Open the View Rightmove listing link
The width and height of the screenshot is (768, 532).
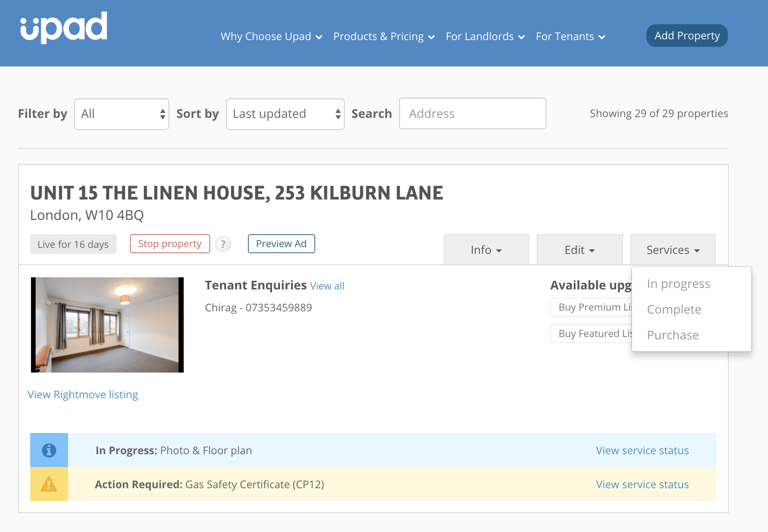83,394
